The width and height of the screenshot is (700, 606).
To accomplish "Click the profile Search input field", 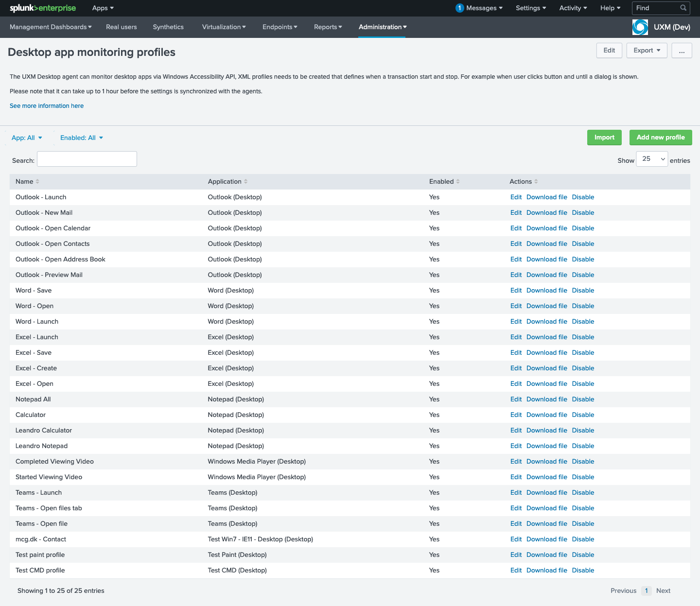I will pyautogui.click(x=87, y=159).
